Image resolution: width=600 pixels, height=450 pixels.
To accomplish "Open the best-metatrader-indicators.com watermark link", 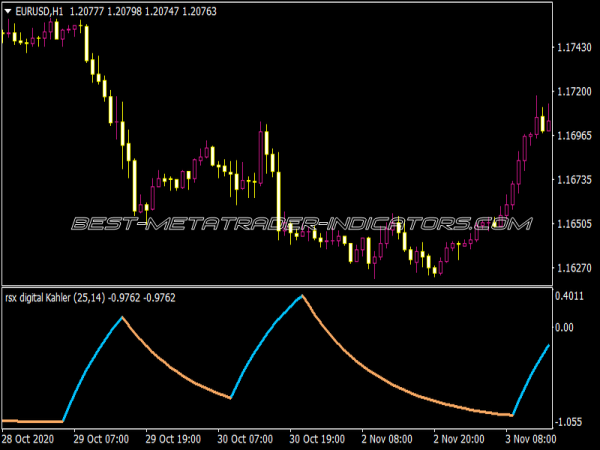I will point(300,224).
